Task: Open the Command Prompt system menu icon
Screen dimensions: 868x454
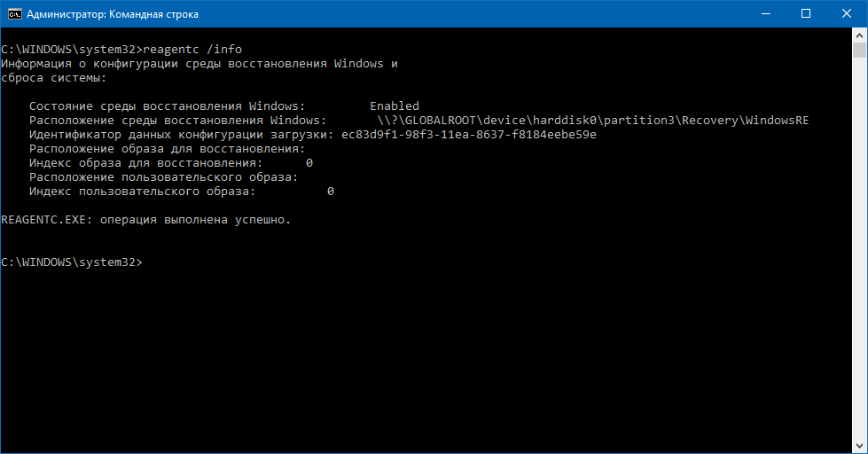Action: [12, 13]
